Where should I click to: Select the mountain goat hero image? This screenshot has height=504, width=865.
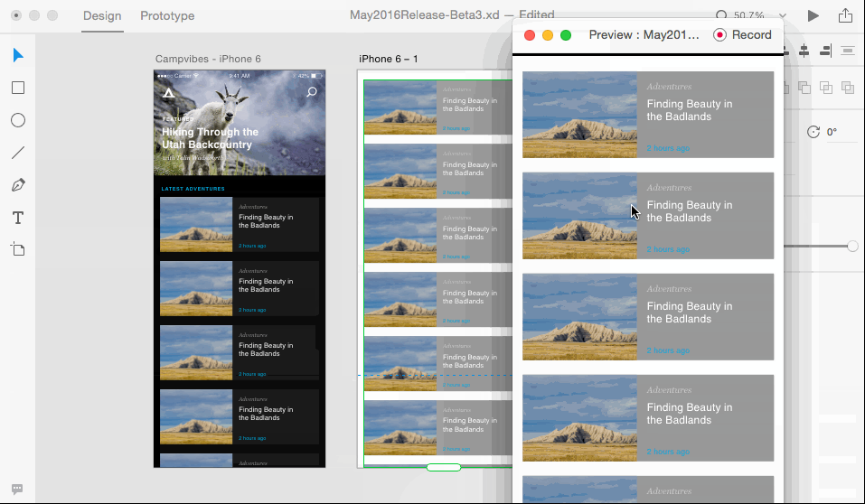click(240, 123)
